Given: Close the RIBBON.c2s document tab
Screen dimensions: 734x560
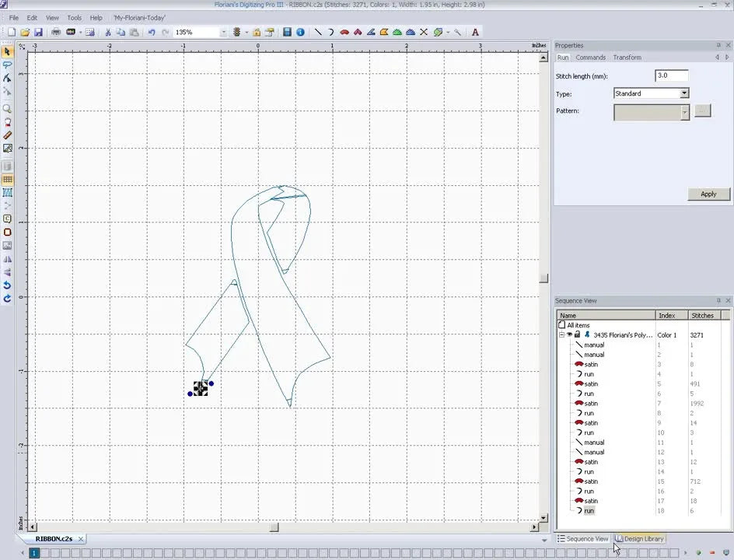Looking at the screenshot, I should pos(81,539).
